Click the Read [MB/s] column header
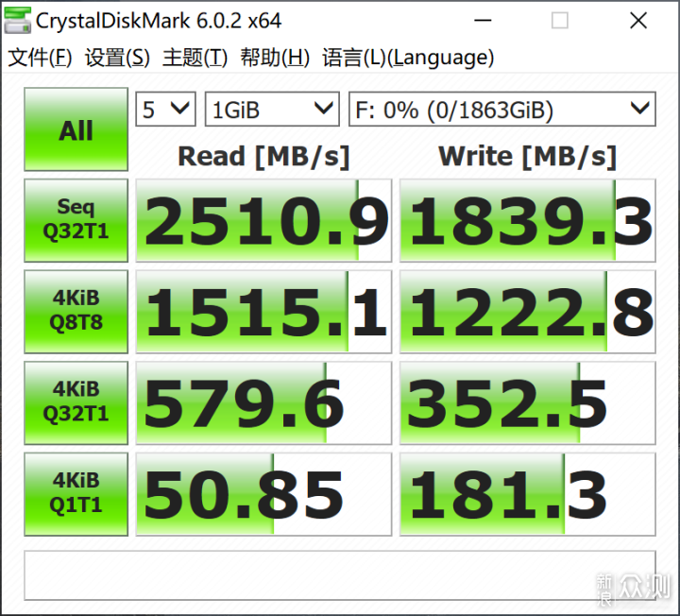680x616 pixels. (263, 156)
